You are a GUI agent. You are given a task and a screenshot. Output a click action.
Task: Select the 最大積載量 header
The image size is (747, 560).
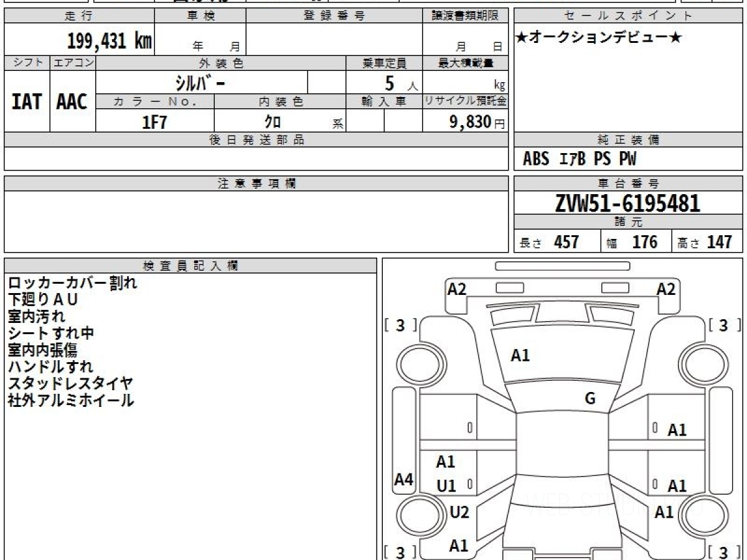(x=465, y=63)
